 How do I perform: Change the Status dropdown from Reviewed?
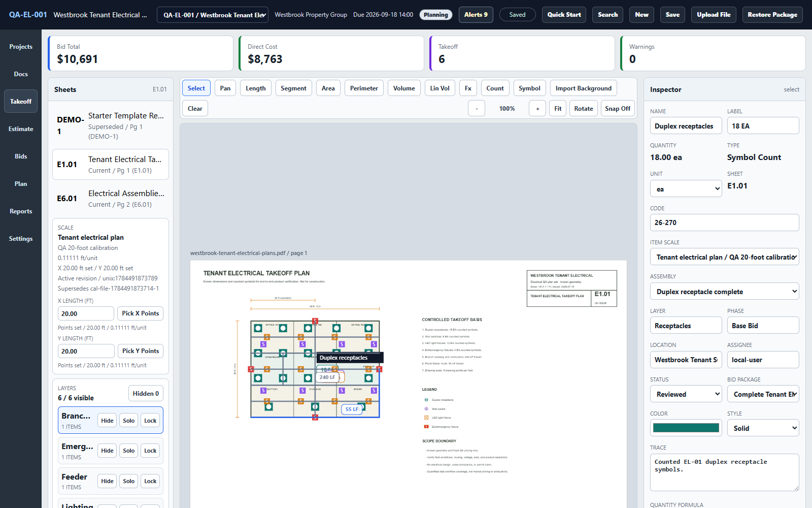coord(686,394)
